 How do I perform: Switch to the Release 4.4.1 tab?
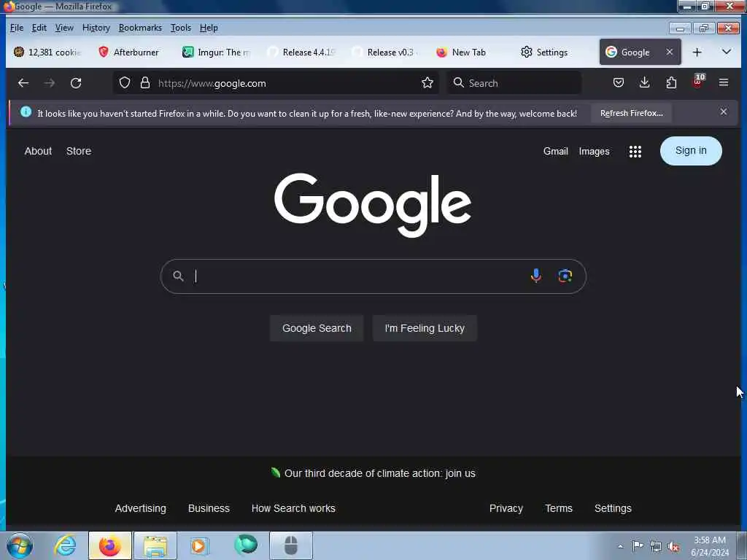(301, 52)
